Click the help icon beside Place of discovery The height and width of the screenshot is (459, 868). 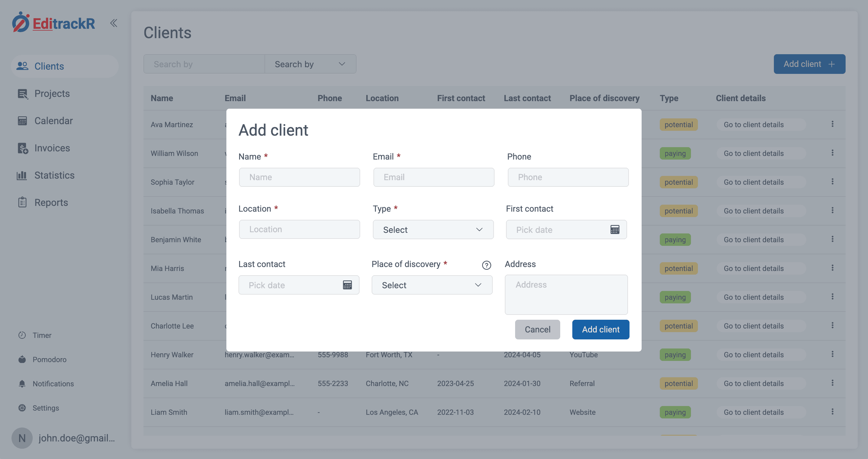click(x=486, y=265)
